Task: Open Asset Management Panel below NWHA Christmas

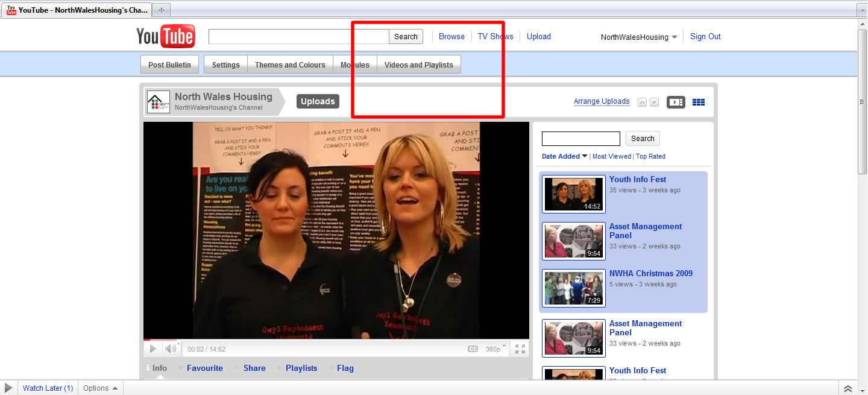Action: (x=646, y=328)
